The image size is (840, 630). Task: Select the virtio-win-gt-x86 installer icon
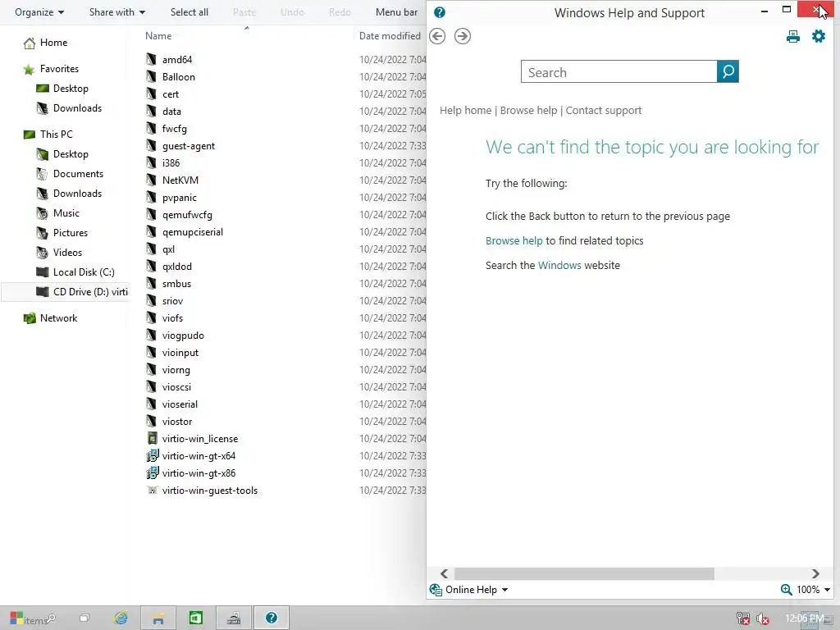[152, 472]
